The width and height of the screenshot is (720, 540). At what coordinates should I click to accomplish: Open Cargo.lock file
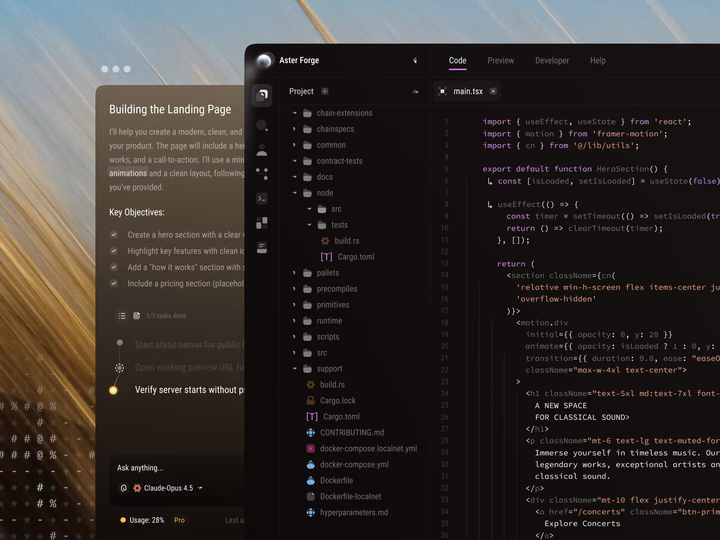(x=331, y=400)
